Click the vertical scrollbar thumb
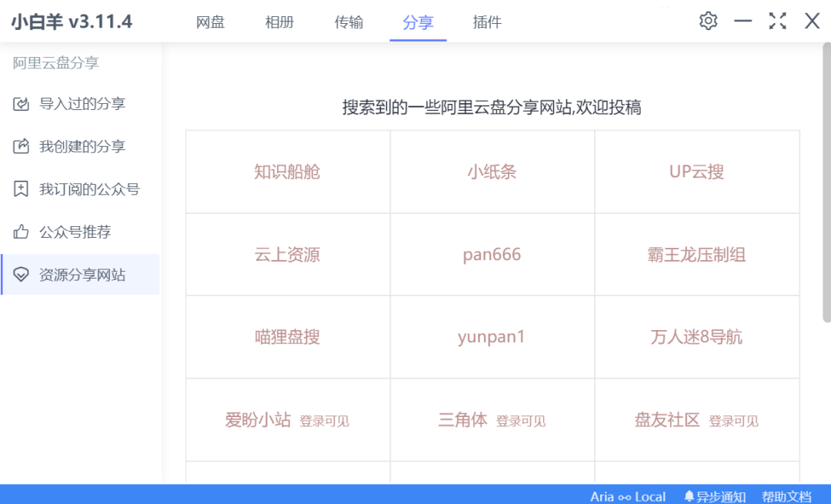 [x=826, y=182]
